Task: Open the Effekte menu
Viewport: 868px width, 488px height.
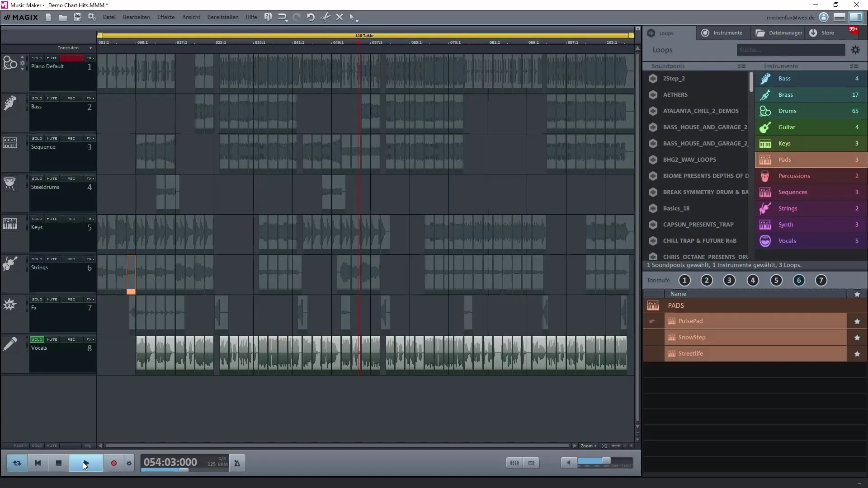Action: (166, 17)
